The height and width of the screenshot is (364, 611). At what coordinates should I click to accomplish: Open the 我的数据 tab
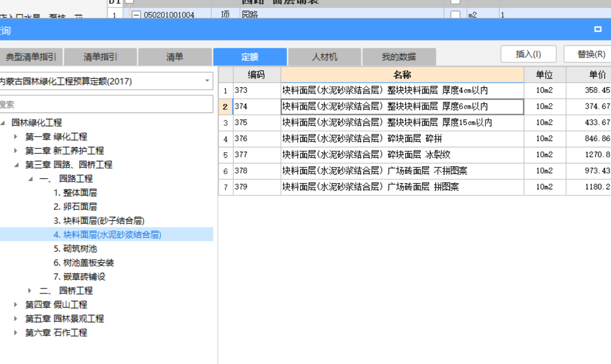399,57
